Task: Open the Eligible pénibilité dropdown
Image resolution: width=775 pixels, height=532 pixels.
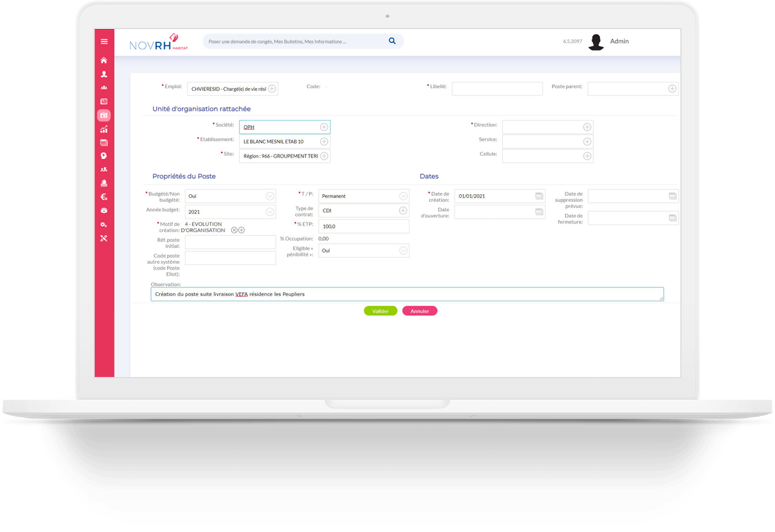Action: [x=403, y=250]
